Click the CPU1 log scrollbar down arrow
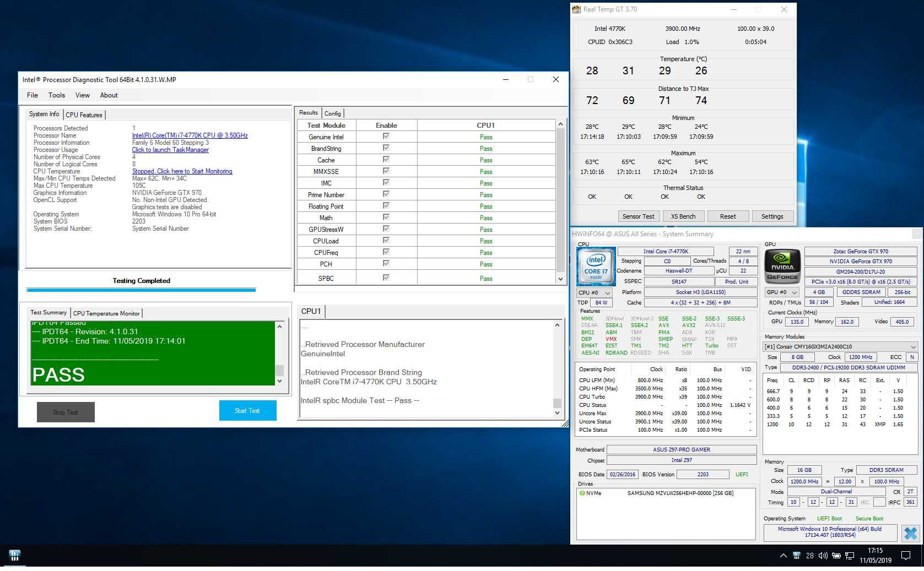The image size is (924, 571). 557,413
